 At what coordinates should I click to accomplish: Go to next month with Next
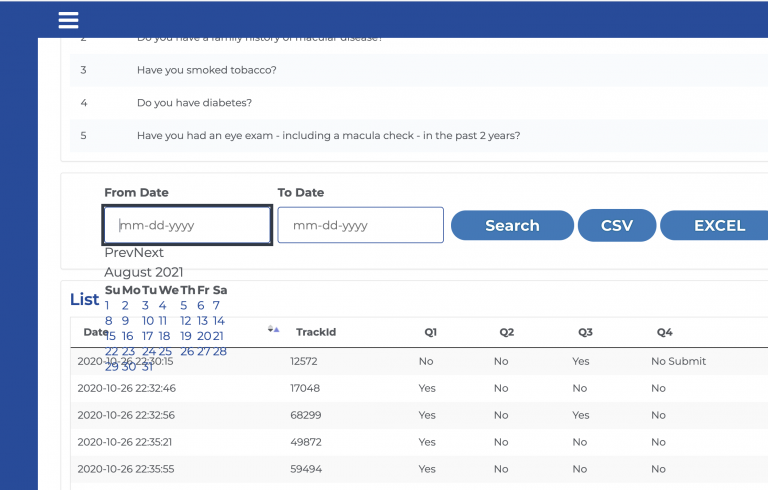point(149,253)
